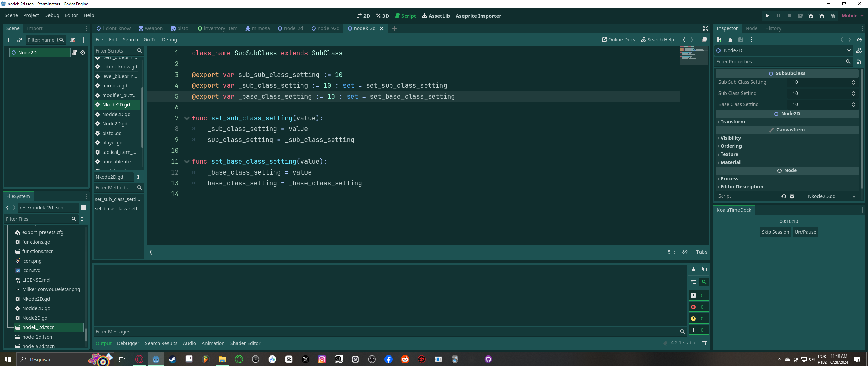Run the current scene clapperboard icon
The height and width of the screenshot is (366, 868).
pyautogui.click(x=811, y=16)
